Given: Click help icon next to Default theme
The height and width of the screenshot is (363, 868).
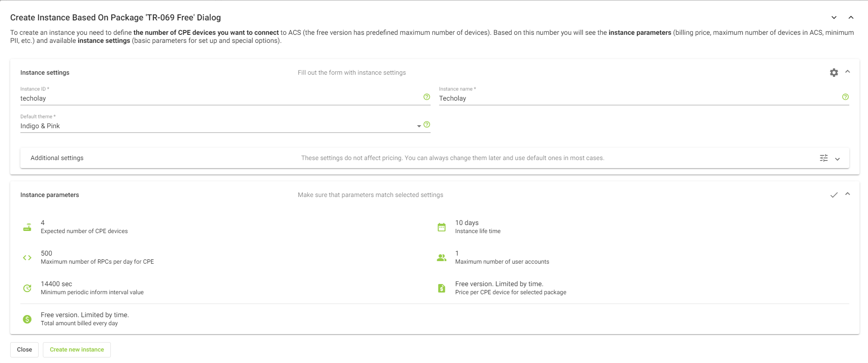Looking at the screenshot, I should point(426,125).
